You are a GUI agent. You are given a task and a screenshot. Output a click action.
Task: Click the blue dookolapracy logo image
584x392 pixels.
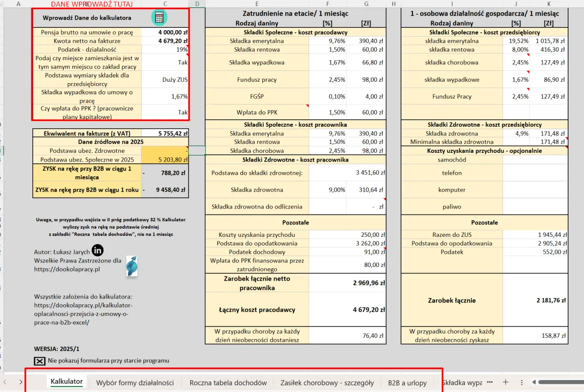(132, 266)
